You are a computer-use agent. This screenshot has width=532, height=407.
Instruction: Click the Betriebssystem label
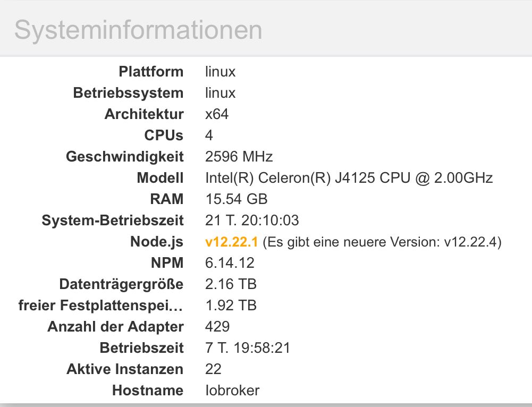coord(128,93)
